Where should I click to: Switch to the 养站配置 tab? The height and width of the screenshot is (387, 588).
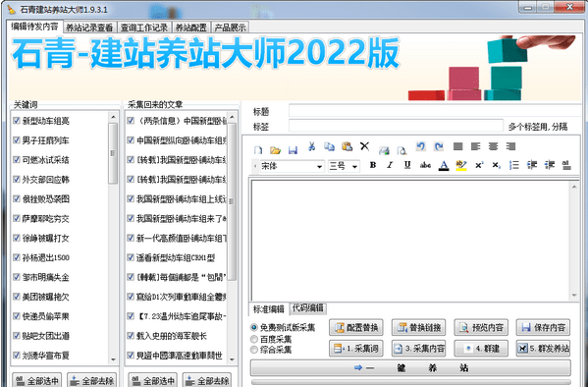pos(190,28)
